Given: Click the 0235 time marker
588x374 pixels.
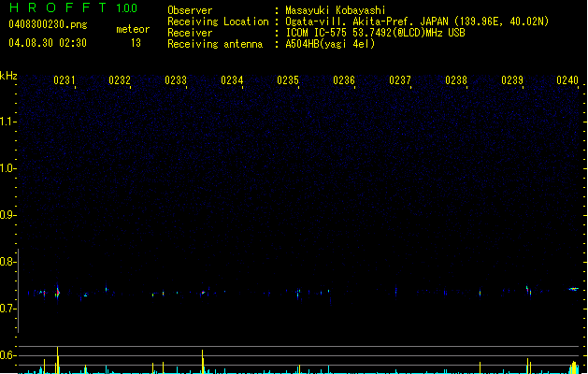Looking at the screenshot, I should (x=288, y=80).
